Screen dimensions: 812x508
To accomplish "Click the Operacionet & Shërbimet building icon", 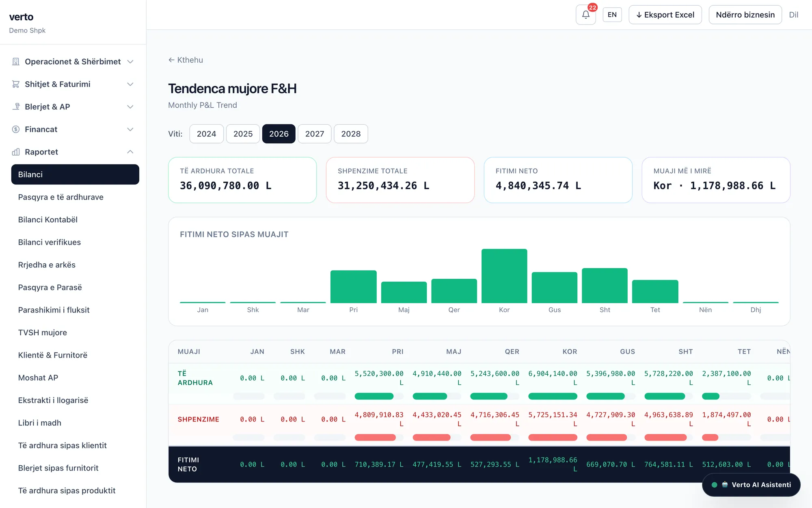I will tap(16, 62).
